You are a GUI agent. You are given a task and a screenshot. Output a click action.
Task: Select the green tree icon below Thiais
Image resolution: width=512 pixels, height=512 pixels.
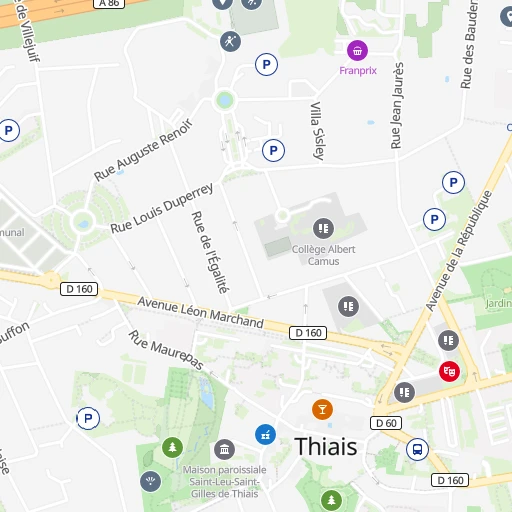pyautogui.click(x=331, y=500)
